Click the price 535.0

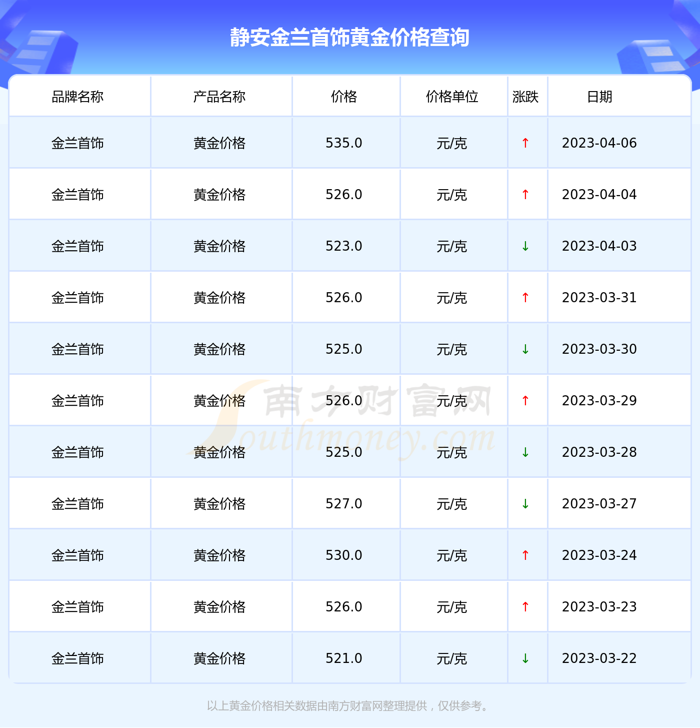(344, 143)
